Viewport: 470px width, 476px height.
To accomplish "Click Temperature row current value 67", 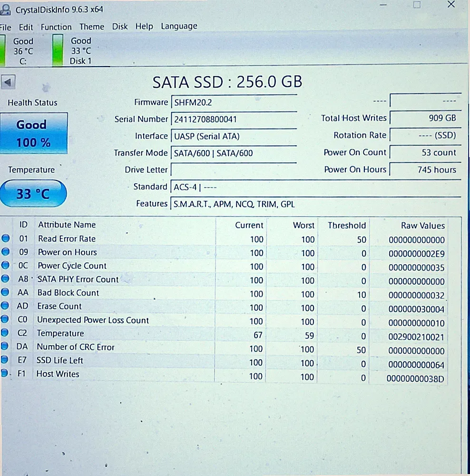I will click(x=258, y=335).
